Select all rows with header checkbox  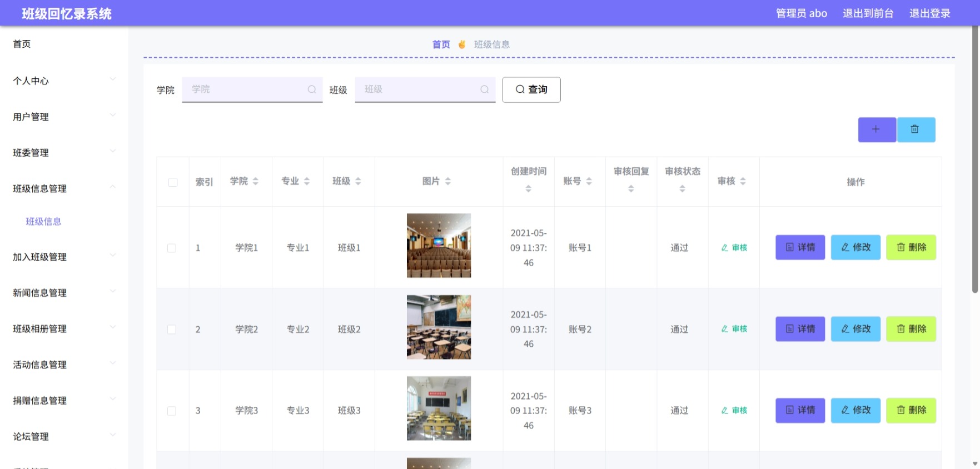pos(173,182)
